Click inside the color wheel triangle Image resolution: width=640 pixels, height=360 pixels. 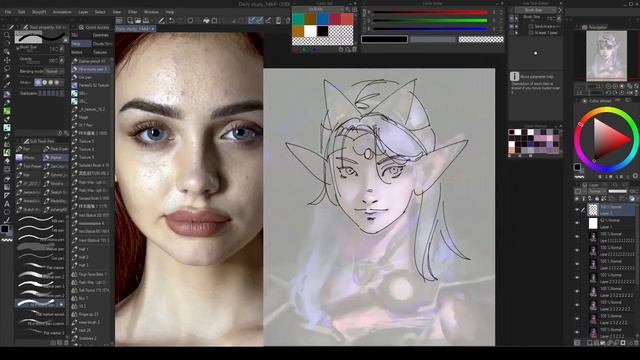(607, 139)
